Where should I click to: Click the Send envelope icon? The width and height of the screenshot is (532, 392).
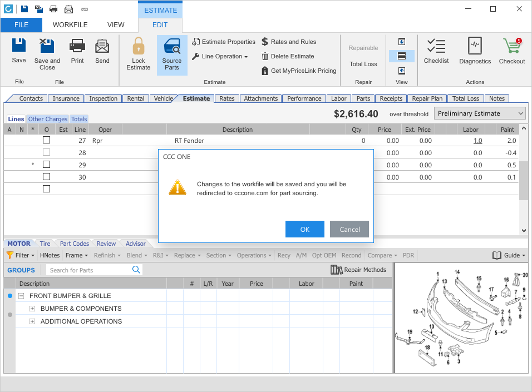click(102, 46)
